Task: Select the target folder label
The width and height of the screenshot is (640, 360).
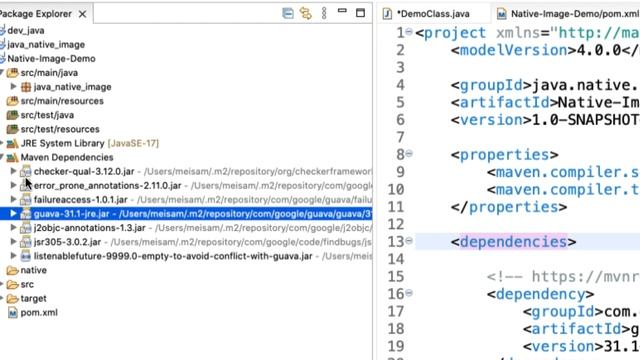Action: pyautogui.click(x=33, y=299)
